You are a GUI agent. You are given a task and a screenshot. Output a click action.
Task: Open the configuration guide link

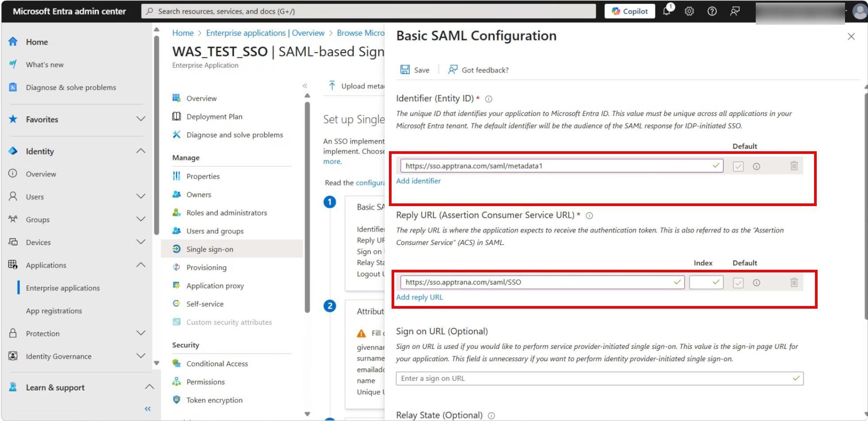pos(370,183)
